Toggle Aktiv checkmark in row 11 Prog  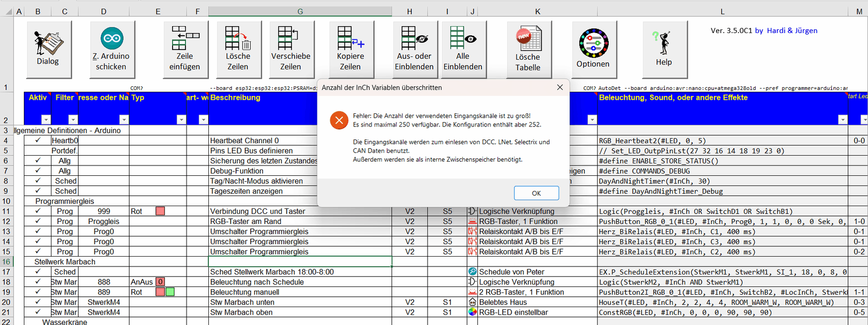click(37, 211)
